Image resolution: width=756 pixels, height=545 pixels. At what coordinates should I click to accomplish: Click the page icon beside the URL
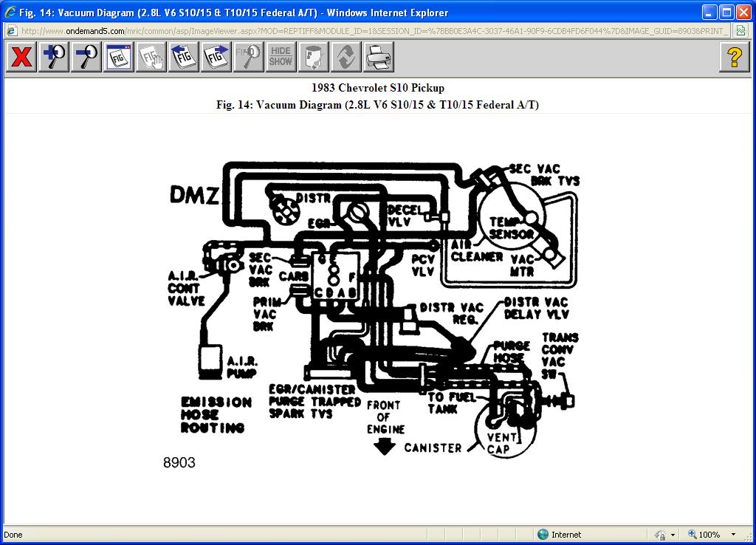[x=12, y=31]
